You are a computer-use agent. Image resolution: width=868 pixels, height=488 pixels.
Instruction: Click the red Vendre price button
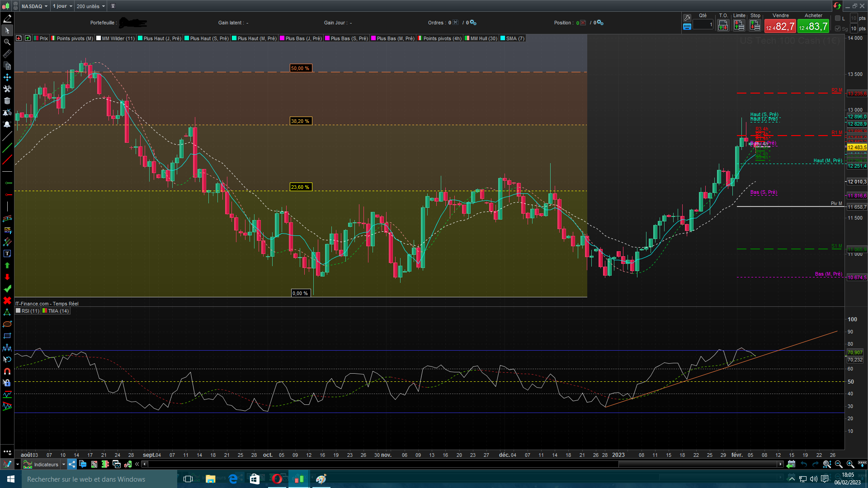[x=780, y=27]
